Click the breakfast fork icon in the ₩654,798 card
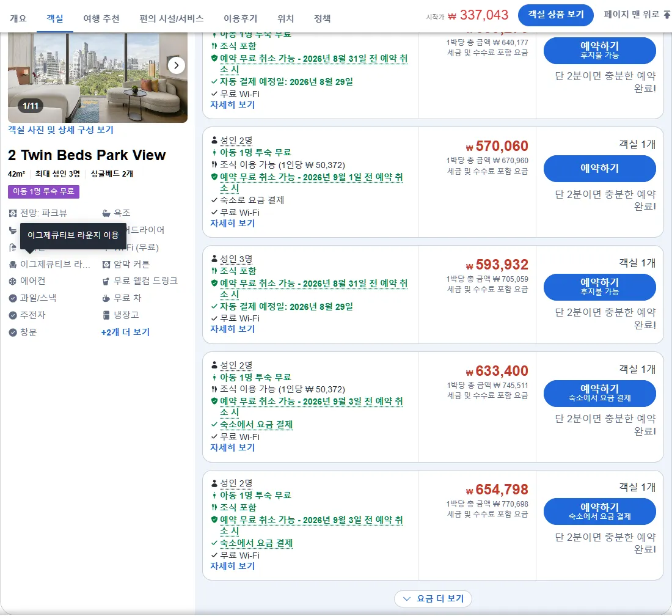Image resolution: width=672 pixels, height=616 pixels. [214, 507]
